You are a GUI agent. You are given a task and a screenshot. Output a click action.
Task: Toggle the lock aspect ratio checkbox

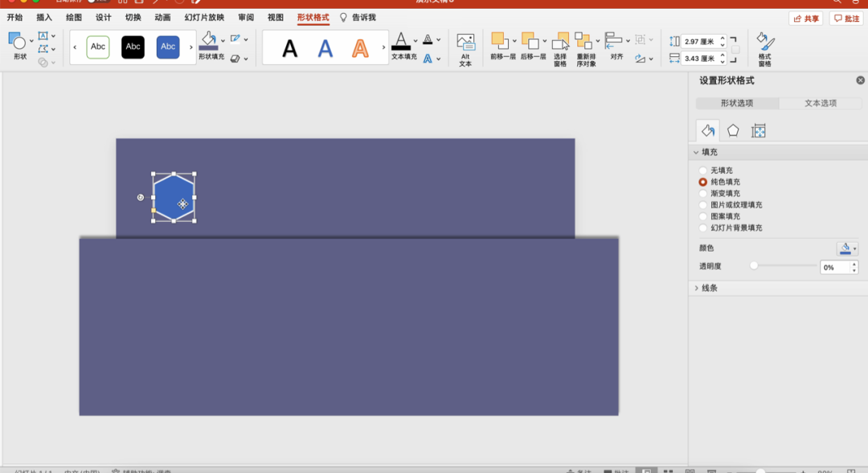pos(735,50)
